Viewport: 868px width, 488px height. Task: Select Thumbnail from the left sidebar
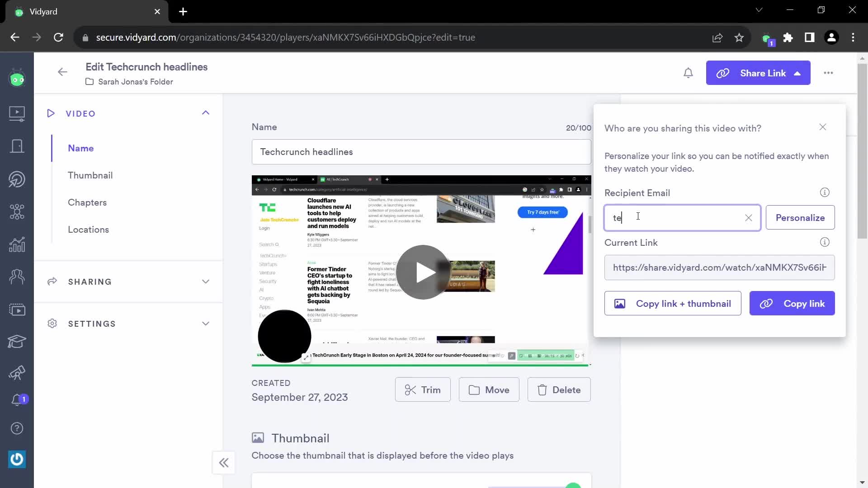pyautogui.click(x=90, y=175)
